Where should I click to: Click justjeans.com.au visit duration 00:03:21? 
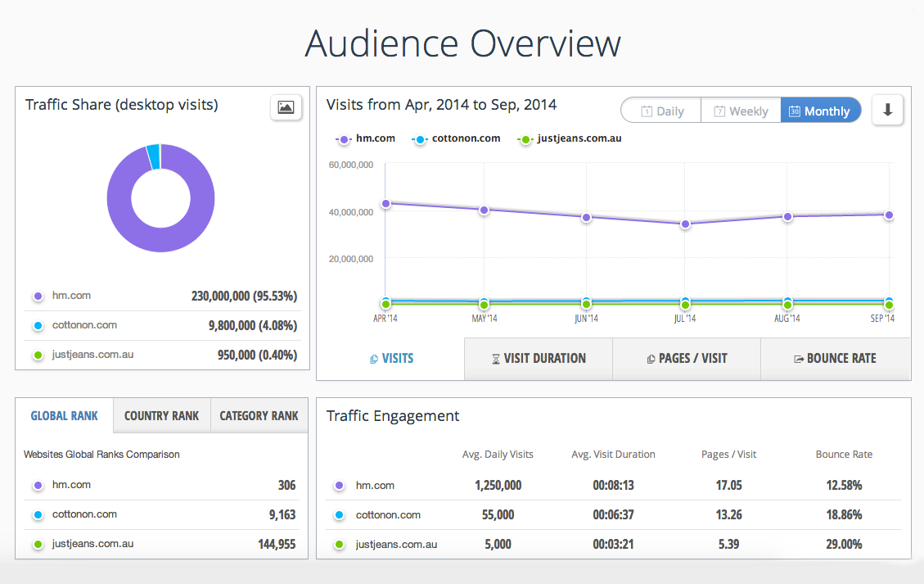(x=614, y=545)
